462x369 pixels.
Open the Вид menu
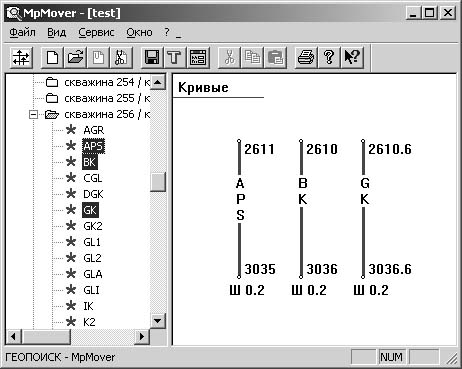(56, 32)
